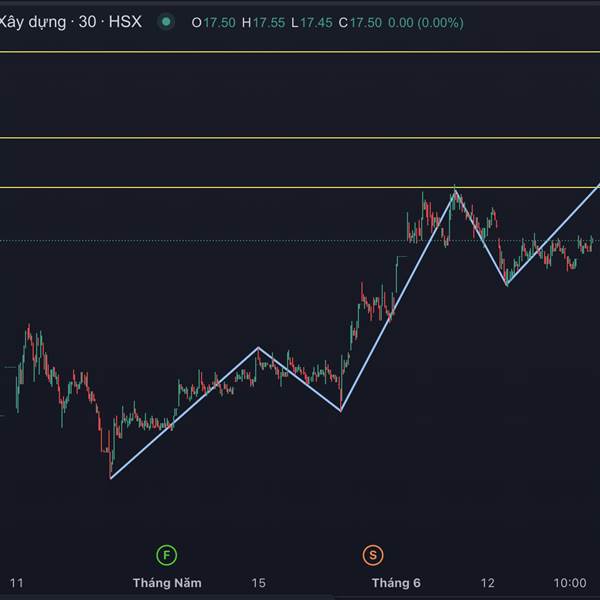This screenshot has height=600, width=600.
Task: Click the Open value O17.50
Action: click(213, 23)
